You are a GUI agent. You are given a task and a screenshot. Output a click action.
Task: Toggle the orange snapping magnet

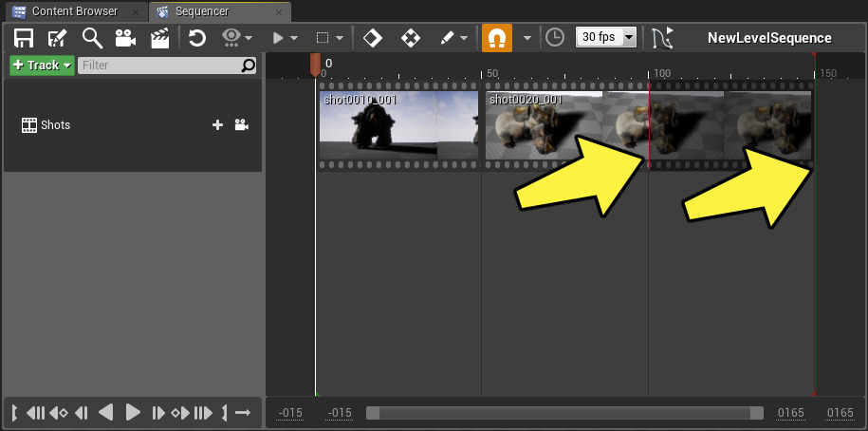pos(496,38)
